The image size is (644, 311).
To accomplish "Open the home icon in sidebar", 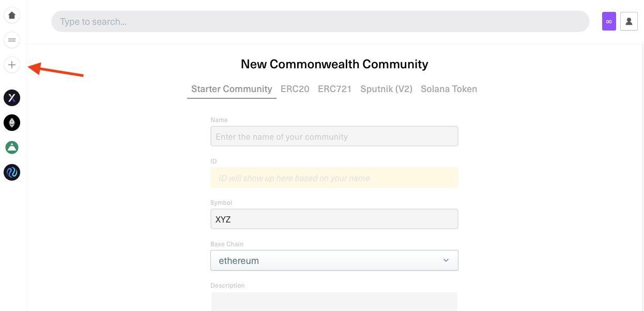I will (12, 15).
